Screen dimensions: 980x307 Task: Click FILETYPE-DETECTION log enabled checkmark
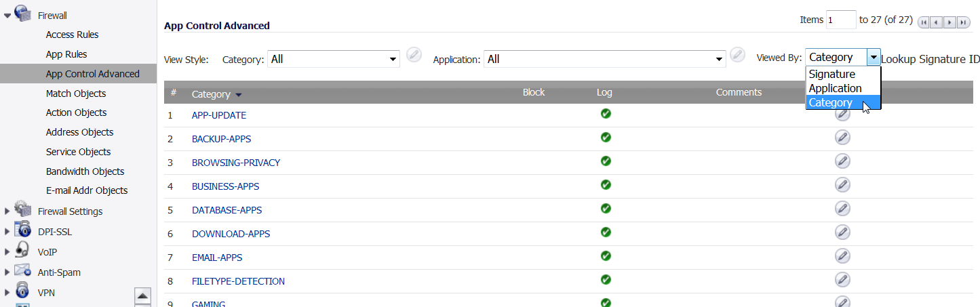pos(606,280)
